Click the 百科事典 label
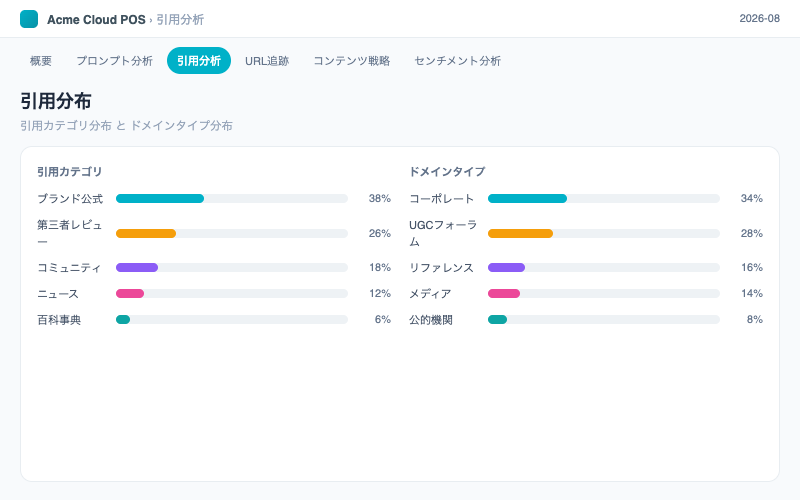This screenshot has height=500, width=800. pos(59,320)
